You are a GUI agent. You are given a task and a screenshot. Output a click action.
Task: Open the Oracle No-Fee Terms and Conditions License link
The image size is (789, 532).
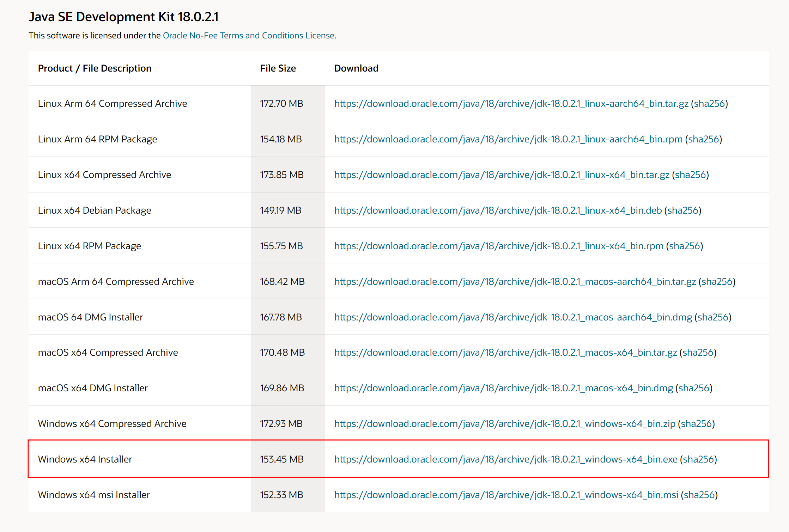pyautogui.click(x=248, y=36)
